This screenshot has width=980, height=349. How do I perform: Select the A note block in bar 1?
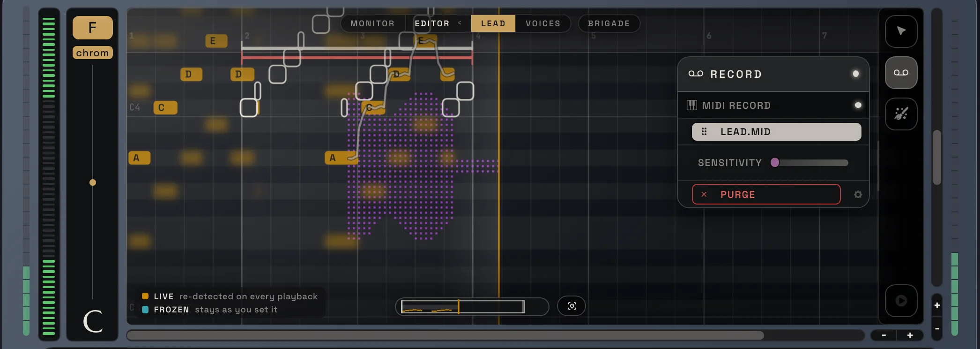tap(139, 158)
